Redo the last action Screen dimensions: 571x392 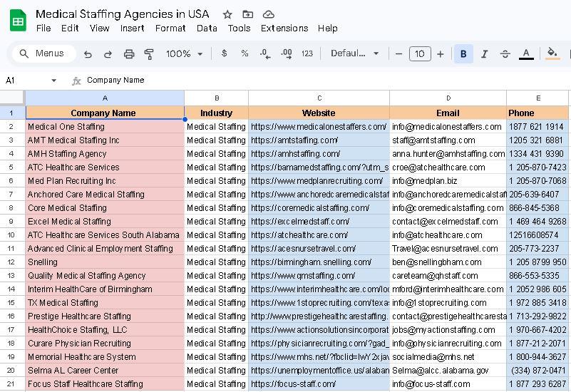[x=108, y=54]
